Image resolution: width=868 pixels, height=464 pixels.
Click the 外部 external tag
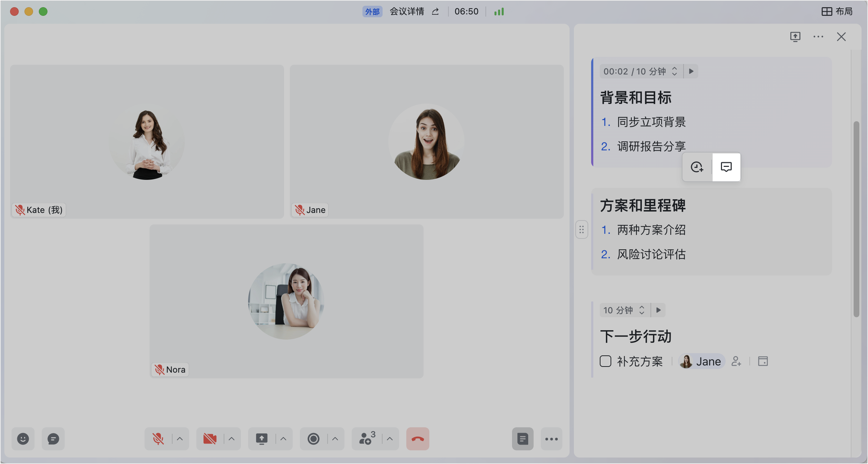(372, 12)
